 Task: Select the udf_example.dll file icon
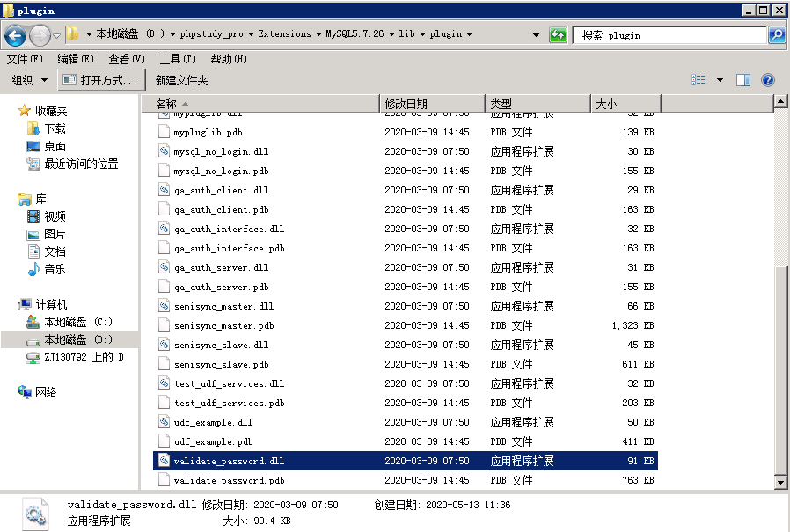(164, 422)
